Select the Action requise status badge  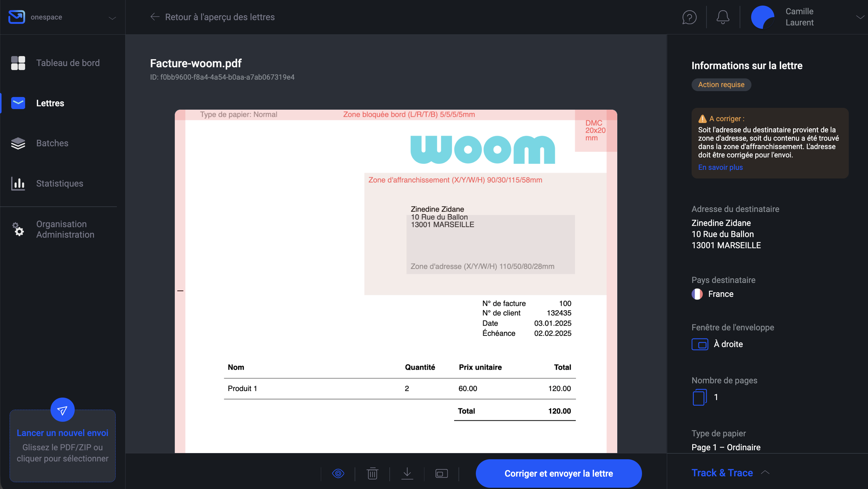(x=721, y=85)
